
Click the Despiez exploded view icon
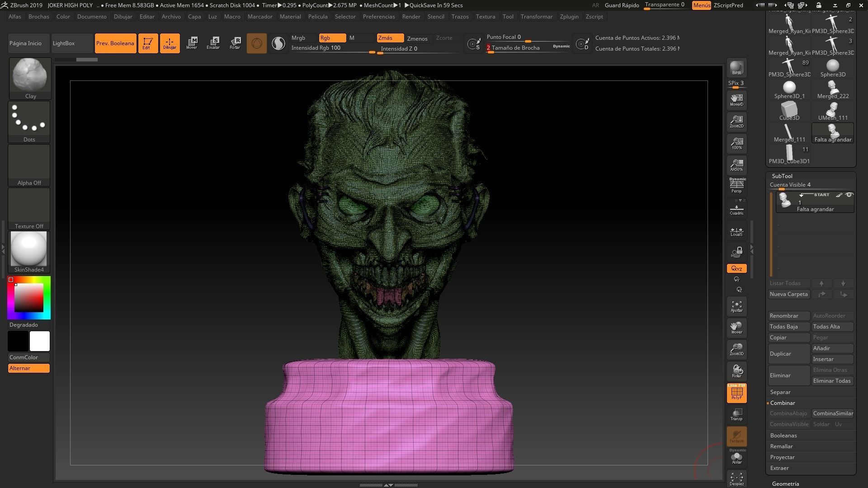[736, 479]
